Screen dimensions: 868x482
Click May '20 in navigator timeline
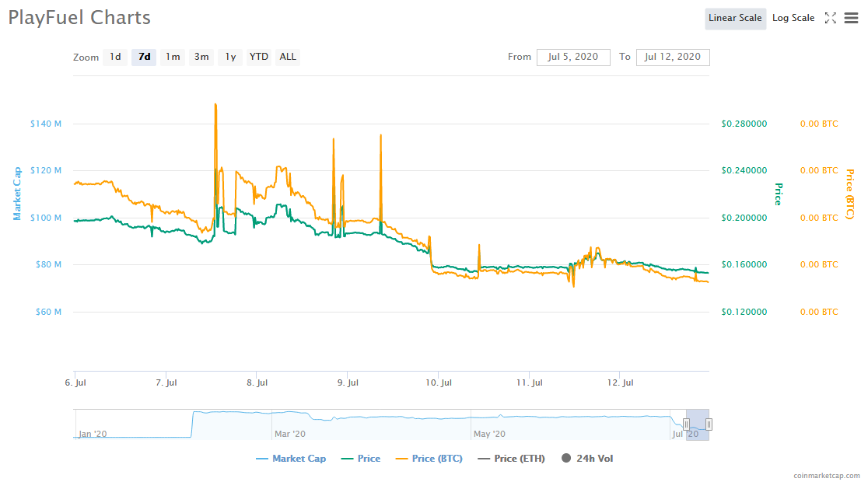[489, 434]
